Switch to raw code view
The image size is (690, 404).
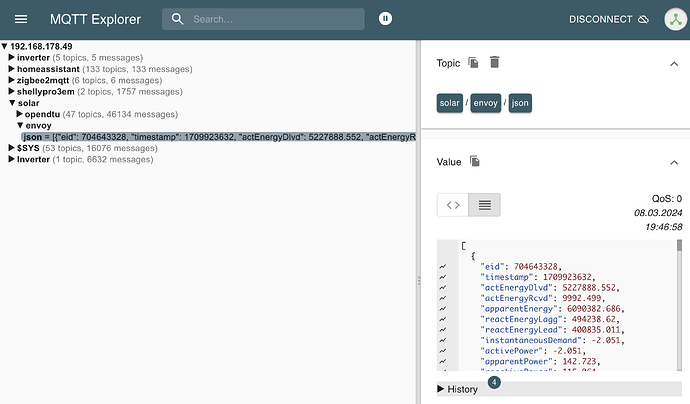point(453,205)
